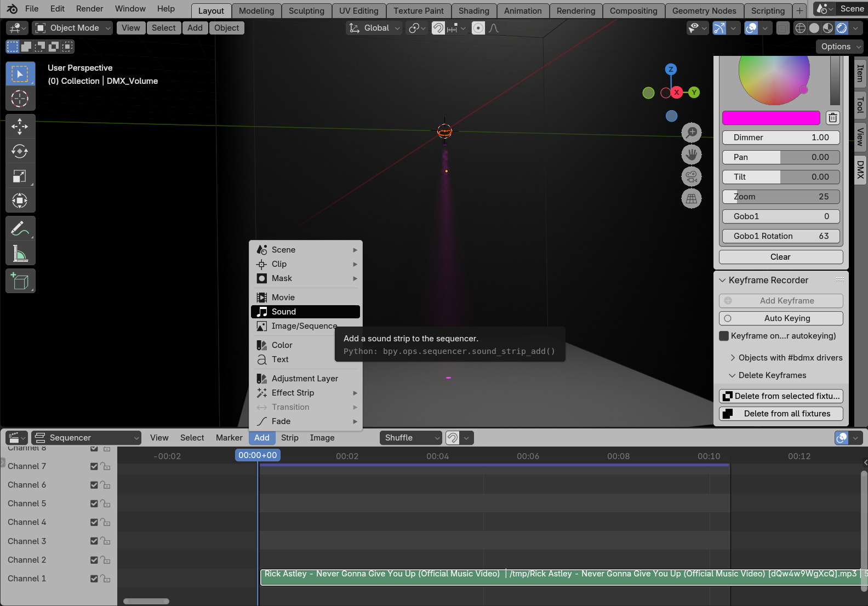Choose Adjustment Layer in Add menu
The height and width of the screenshot is (606, 868).
coord(305,379)
